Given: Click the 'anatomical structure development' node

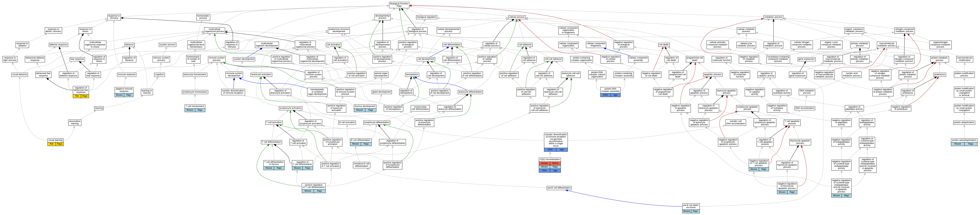Looking at the screenshot, I should tap(339, 30).
